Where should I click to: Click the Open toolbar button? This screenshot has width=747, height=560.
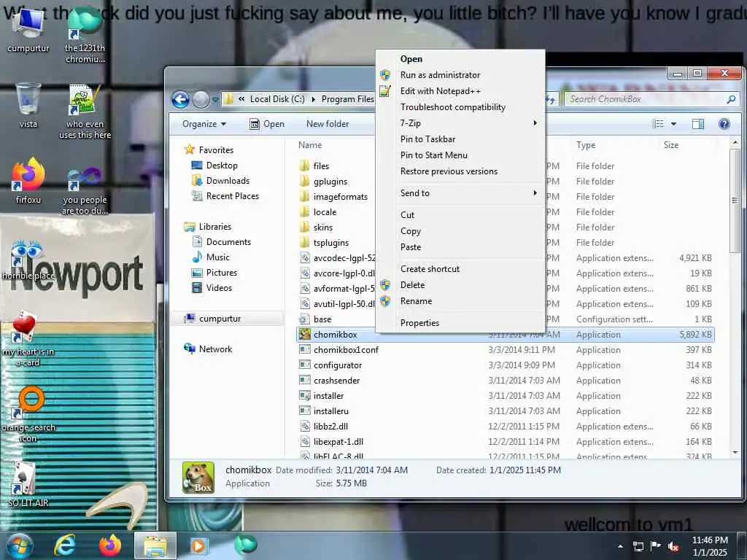point(267,124)
